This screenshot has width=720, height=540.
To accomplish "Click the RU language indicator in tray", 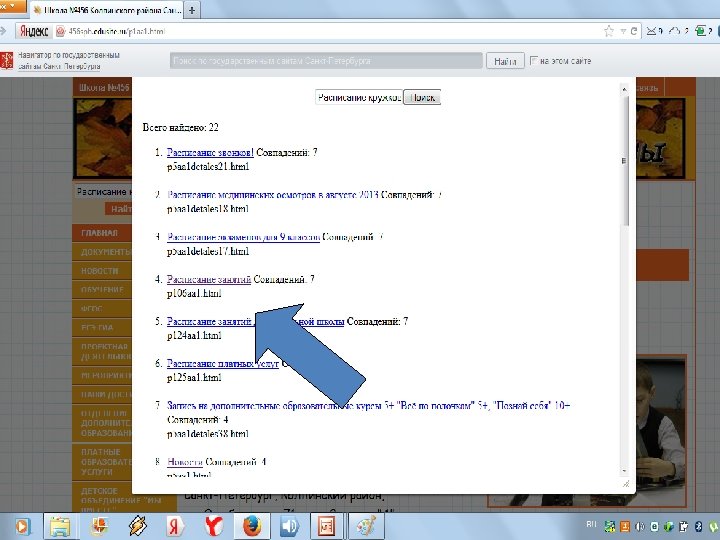I will [591, 523].
